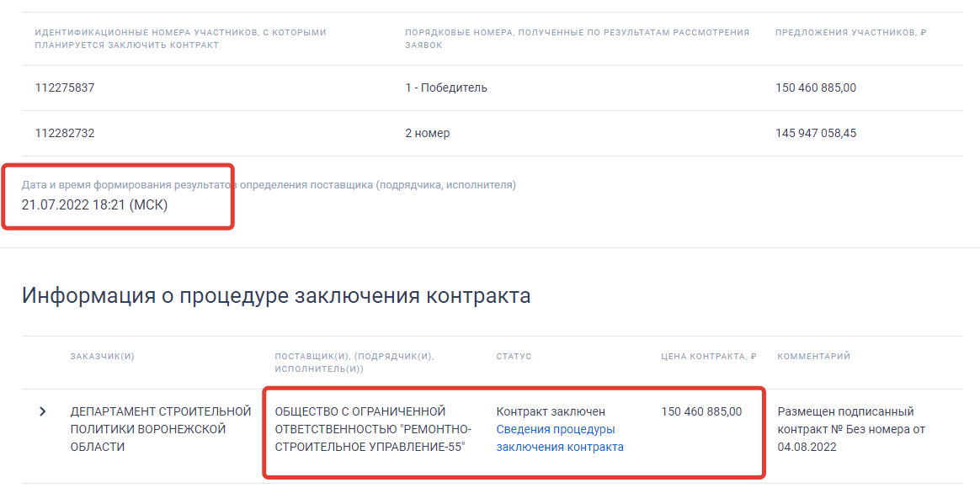
Task: Click the Информация о процедуре заключения контракта heading
Action: pyautogui.click(x=276, y=296)
